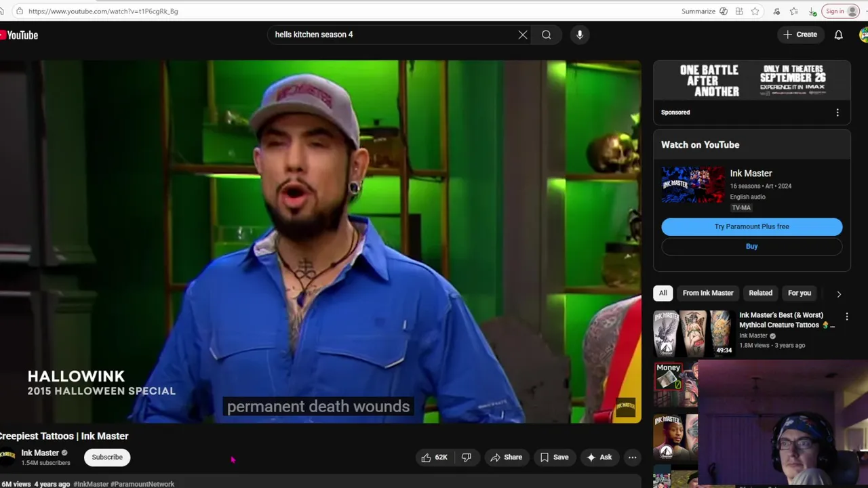Like the video with thumbs up
The height and width of the screenshot is (488, 868).
[x=434, y=457]
